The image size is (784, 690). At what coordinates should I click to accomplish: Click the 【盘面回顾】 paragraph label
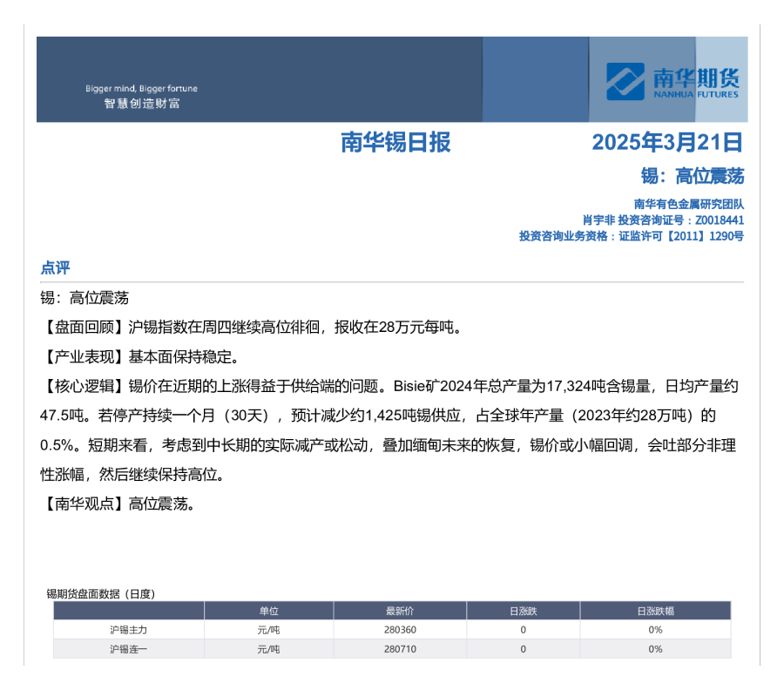(x=84, y=328)
